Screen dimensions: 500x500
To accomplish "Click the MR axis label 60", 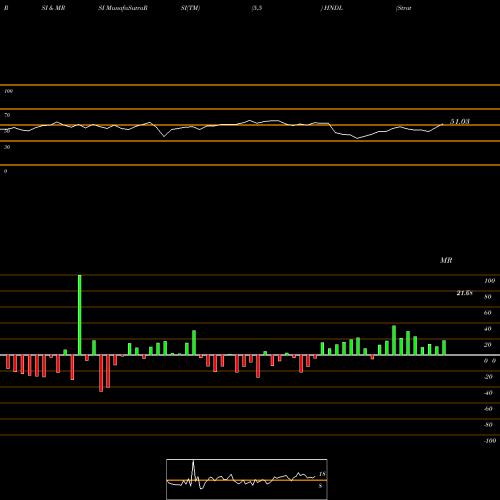I will (487, 313).
